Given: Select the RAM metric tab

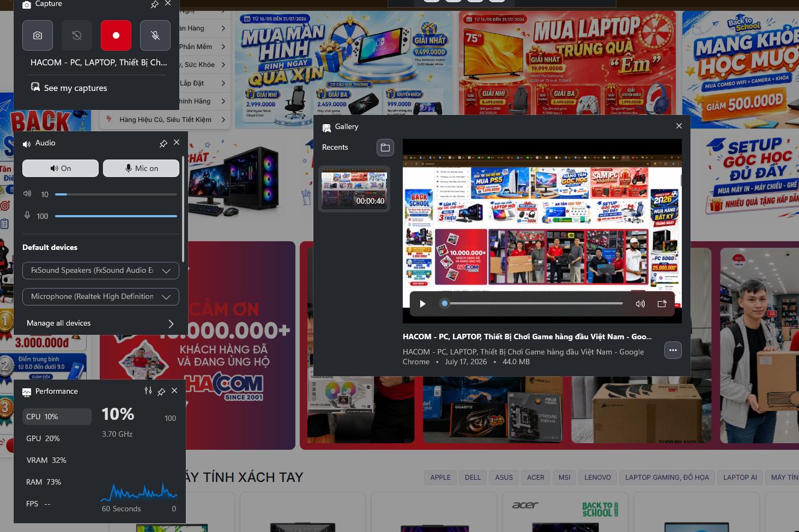Looking at the screenshot, I should [57, 482].
